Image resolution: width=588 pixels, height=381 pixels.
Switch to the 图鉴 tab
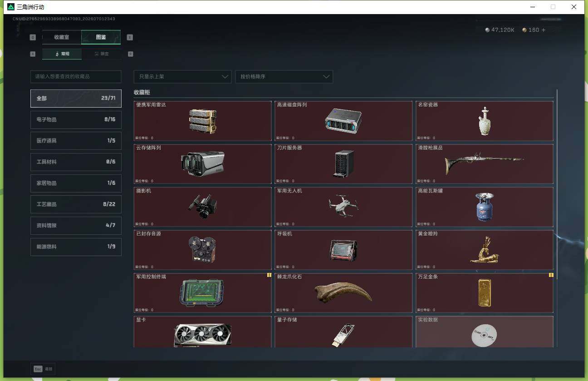[101, 37]
